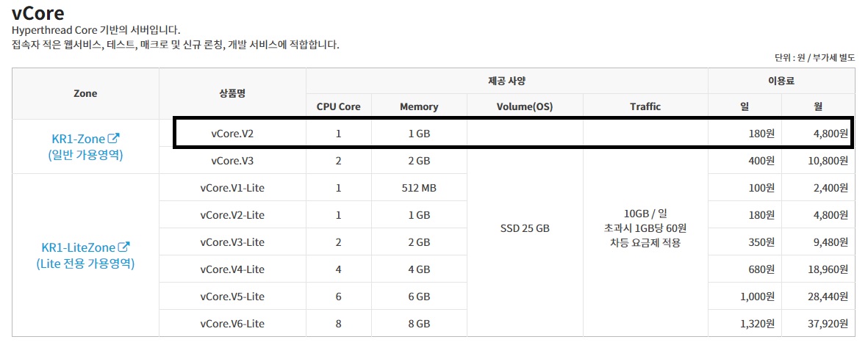Click the KR1-LiteZone external link icon
Viewport: 868px width, 345px height.
point(124,247)
